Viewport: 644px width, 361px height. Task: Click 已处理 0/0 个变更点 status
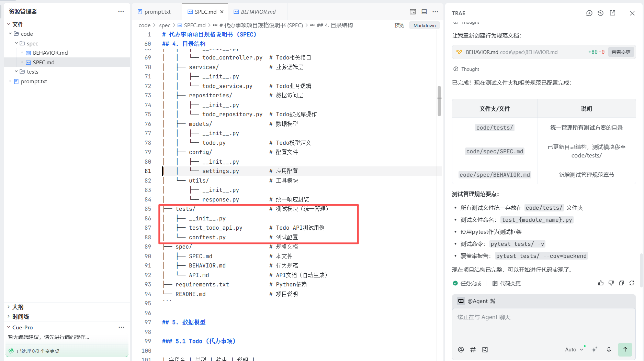[38, 351]
